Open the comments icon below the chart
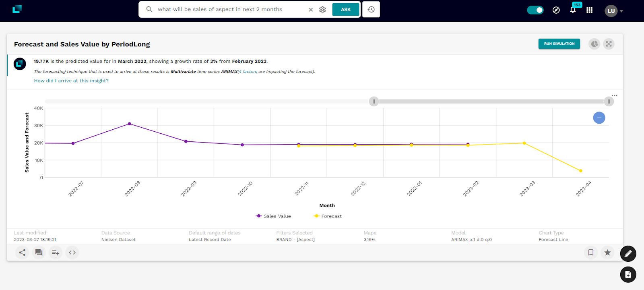The height and width of the screenshot is (290, 644). [39, 253]
